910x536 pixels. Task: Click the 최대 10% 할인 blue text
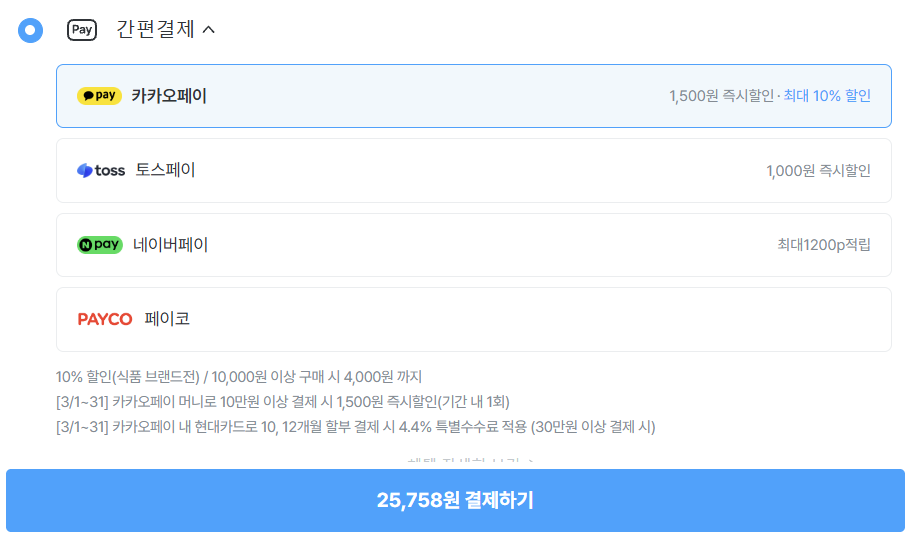(827, 96)
